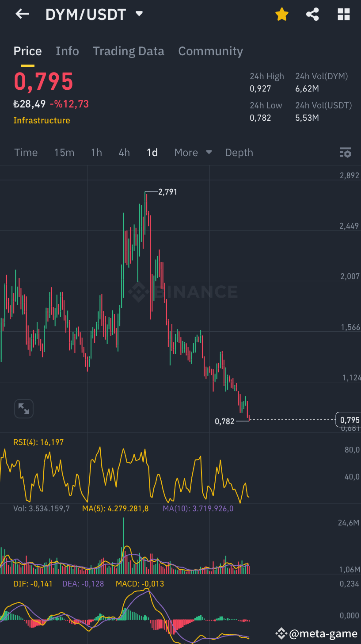Click the Infrastructure category link
This screenshot has height=644, width=361.
tap(42, 120)
